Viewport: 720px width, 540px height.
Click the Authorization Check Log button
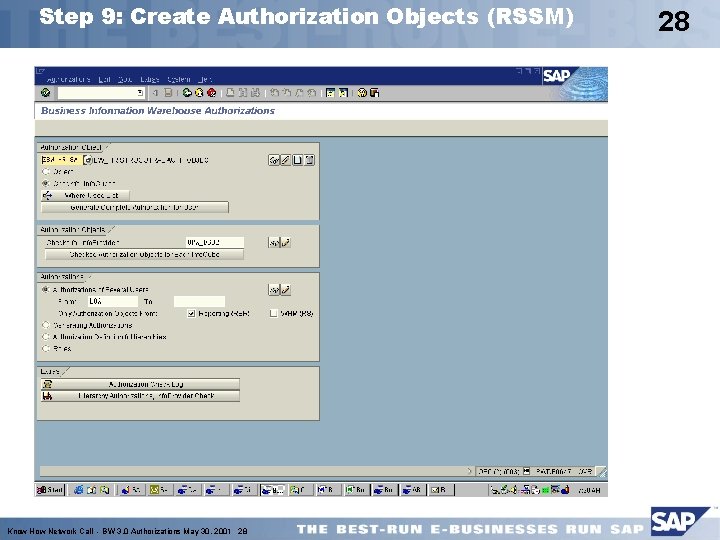140,384
